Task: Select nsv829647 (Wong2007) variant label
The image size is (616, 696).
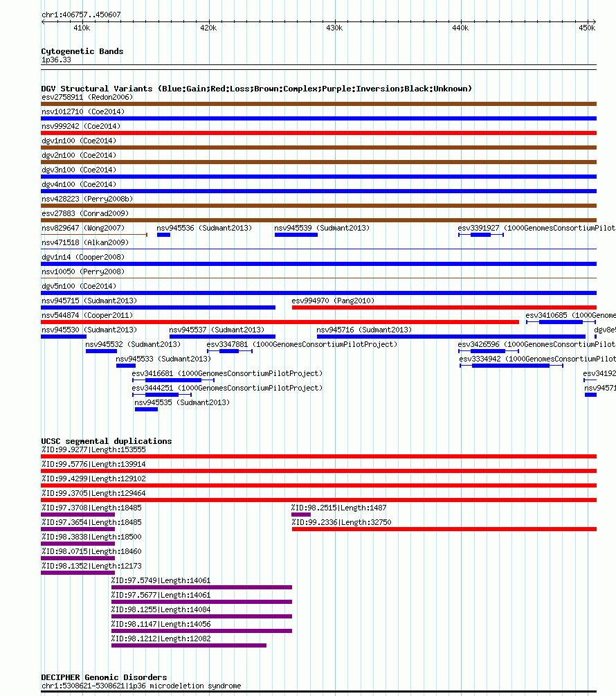Action: pyautogui.click(x=83, y=228)
